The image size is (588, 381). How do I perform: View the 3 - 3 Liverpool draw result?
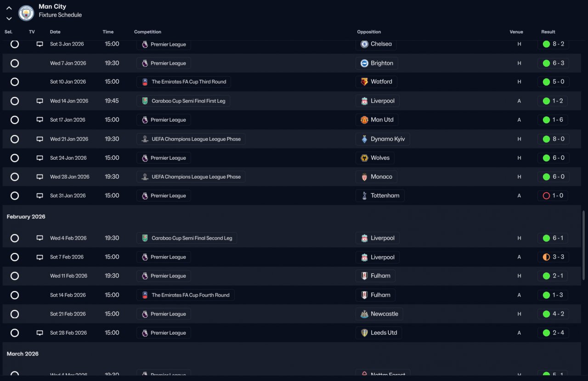(553, 257)
